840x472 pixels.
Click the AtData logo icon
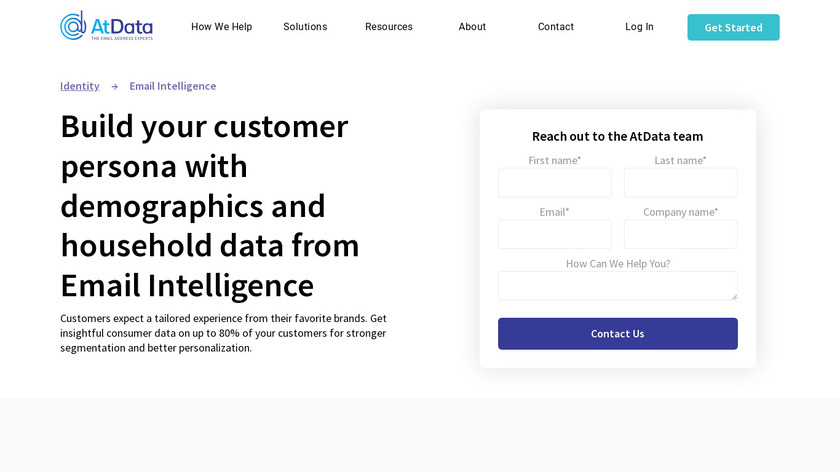point(73,26)
